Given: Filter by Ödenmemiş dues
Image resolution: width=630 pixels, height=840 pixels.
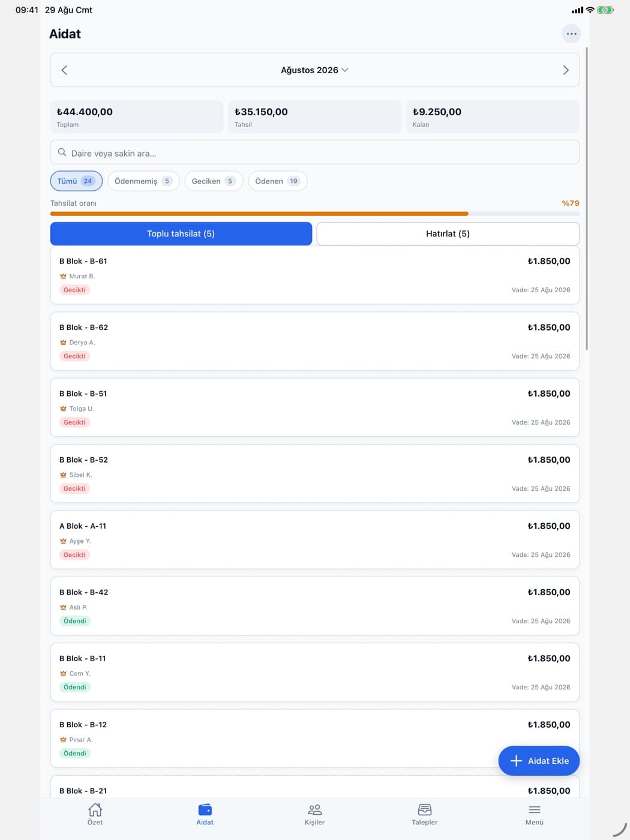Looking at the screenshot, I should pos(143,181).
